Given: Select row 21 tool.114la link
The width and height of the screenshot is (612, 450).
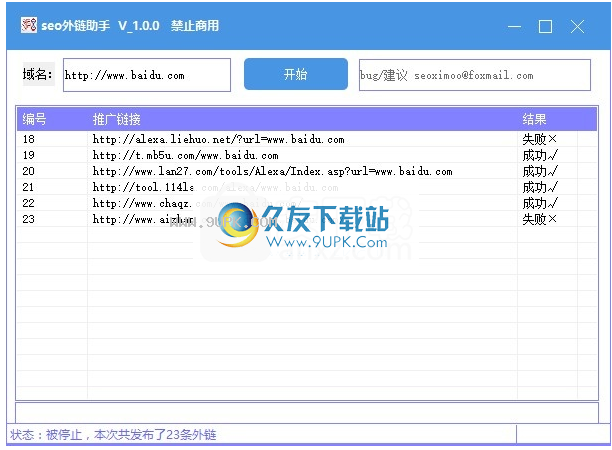Looking at the screenshot, I should pos(215,187).
